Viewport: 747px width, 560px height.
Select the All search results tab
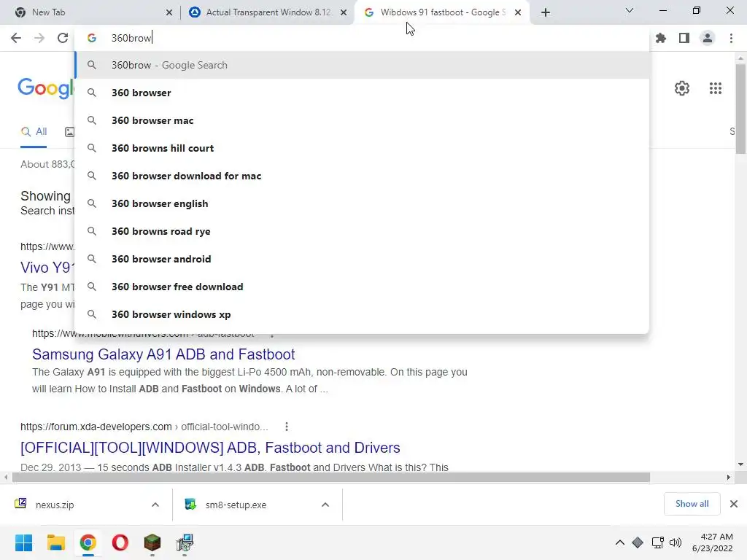[x=34, y=132]
